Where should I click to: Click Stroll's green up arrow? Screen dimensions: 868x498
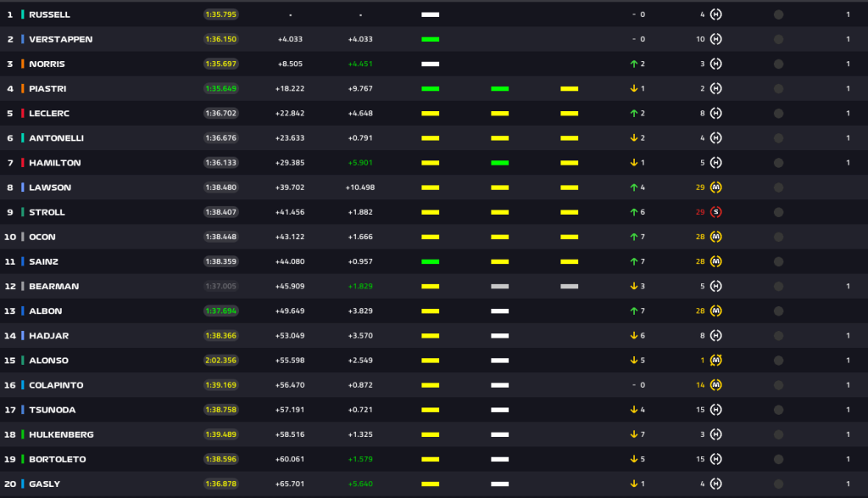click(634, 212)
